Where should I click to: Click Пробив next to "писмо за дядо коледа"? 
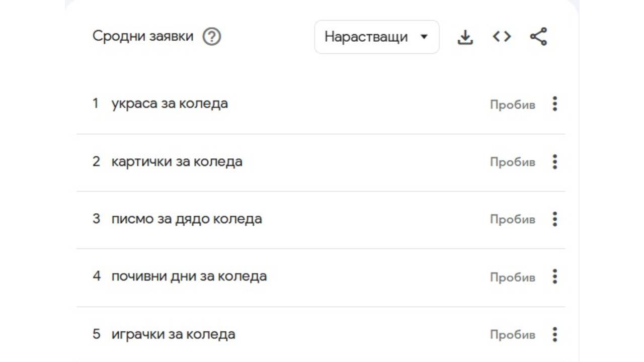[x=513, y=219]
